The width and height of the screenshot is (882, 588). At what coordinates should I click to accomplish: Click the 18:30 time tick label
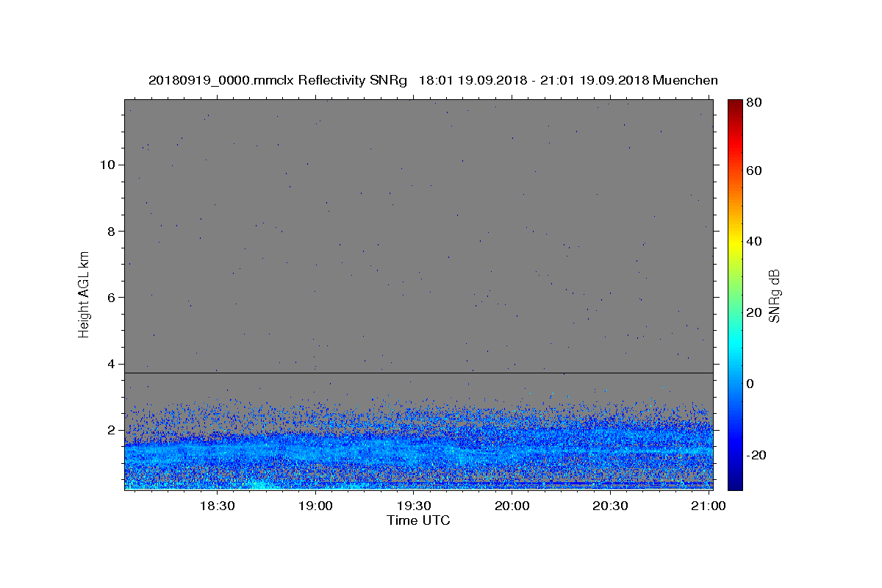(218, 506)
